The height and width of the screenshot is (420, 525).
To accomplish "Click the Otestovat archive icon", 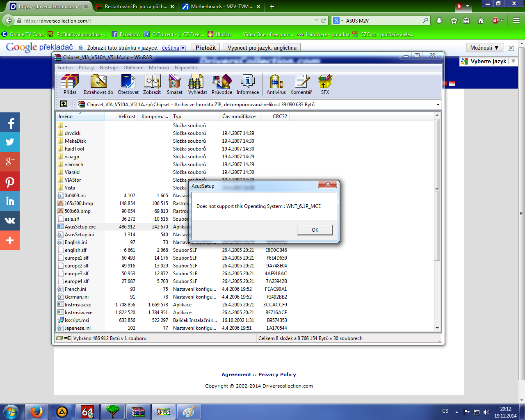I will 128,84.
